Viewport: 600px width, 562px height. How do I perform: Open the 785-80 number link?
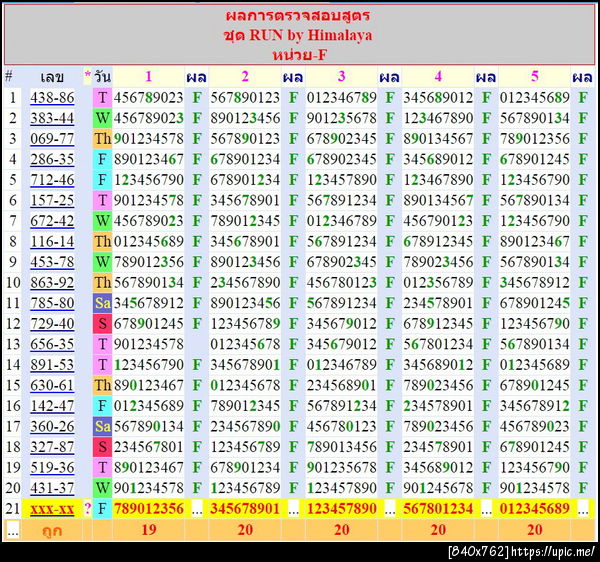click(x=52, y=303)
